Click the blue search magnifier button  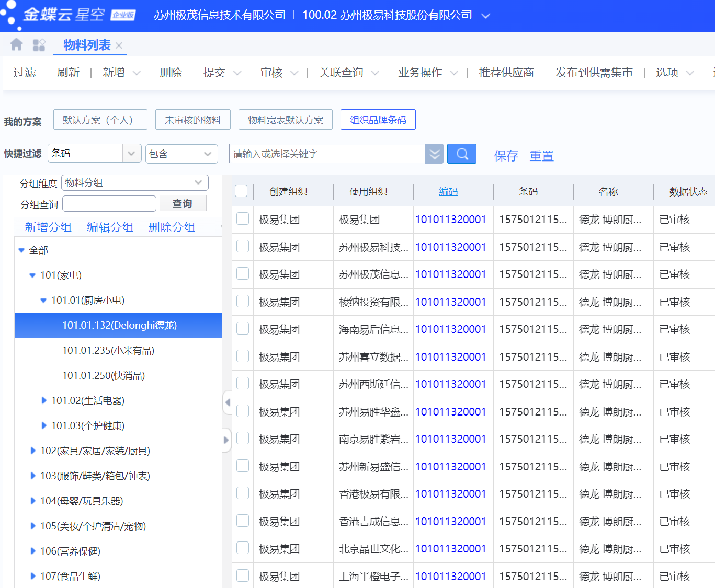[462, 154]
